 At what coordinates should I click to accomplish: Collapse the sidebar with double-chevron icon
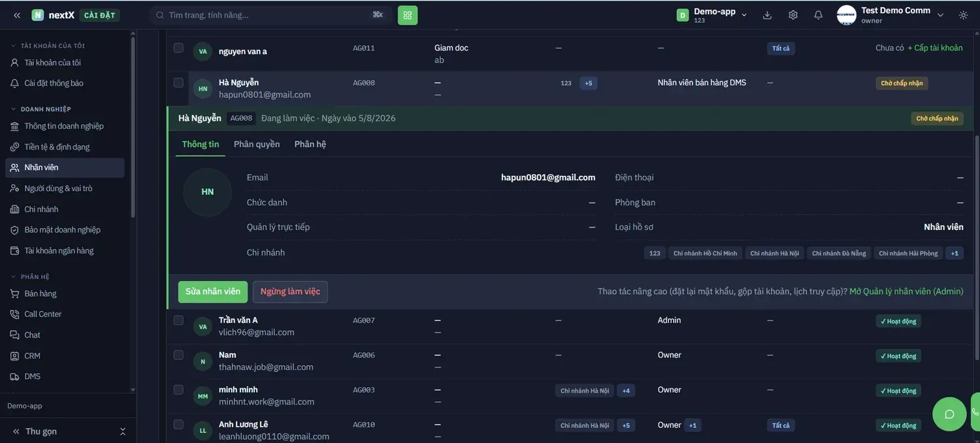pyautogui.click(x=17, y=15)
